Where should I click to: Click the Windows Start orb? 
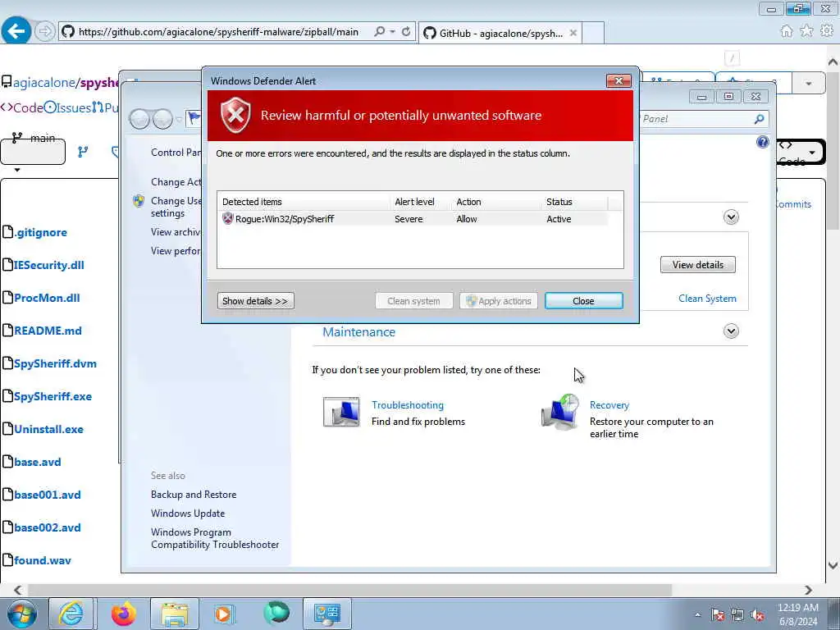coord(22,614)
